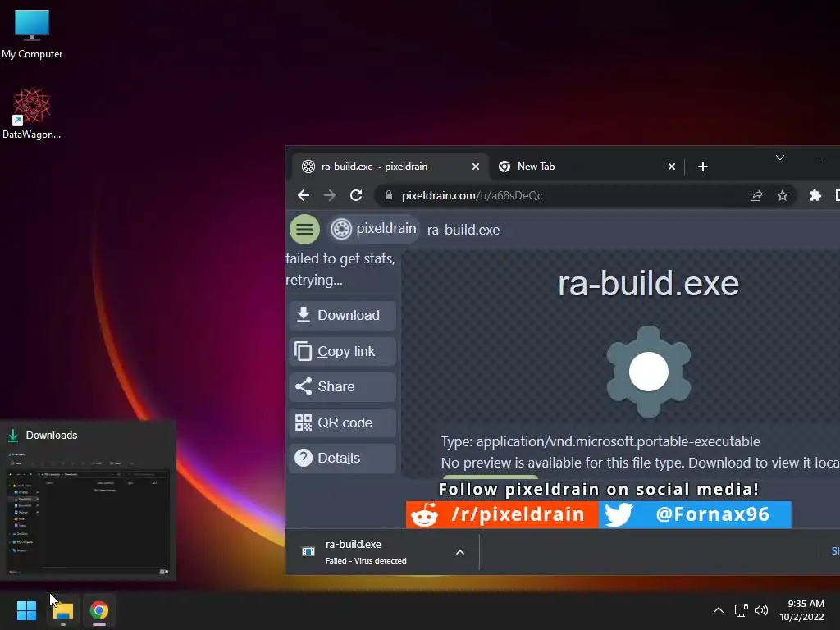Click the Share button in the sidebar
The width and height of the screenshot is (840, 630).
(342, 387)
